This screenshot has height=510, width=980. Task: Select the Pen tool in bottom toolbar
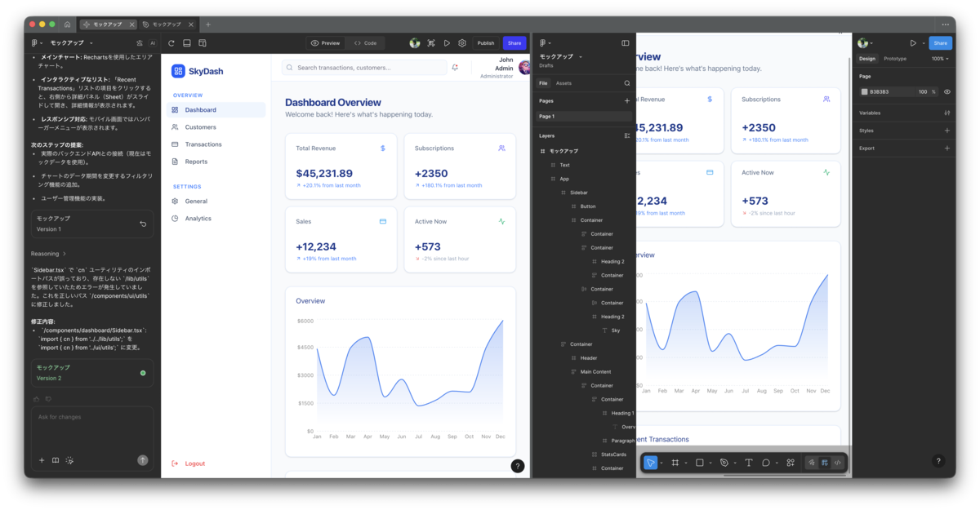tap(724, 463)
